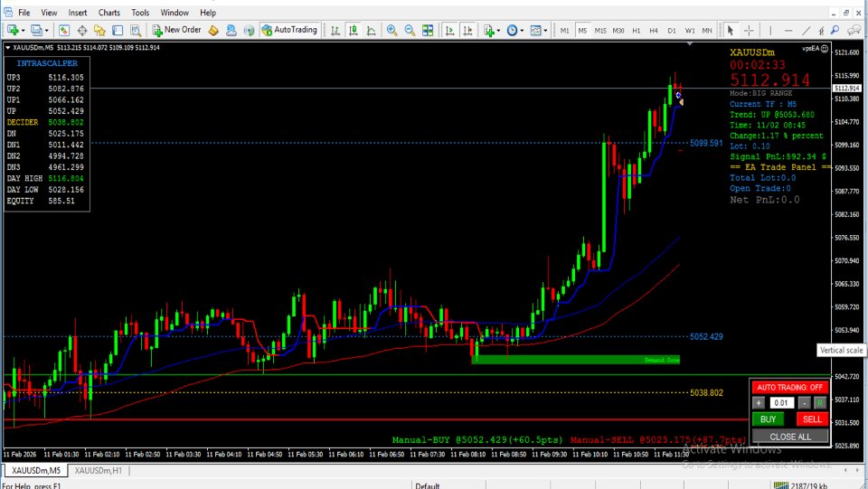Select the trendline drawing tool

tap(807, 30)
